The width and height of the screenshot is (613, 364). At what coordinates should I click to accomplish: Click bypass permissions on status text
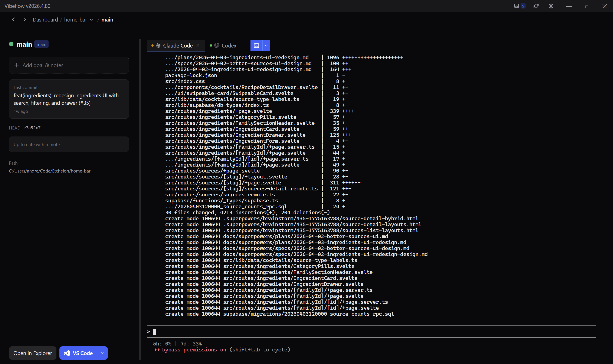point(194,350)
